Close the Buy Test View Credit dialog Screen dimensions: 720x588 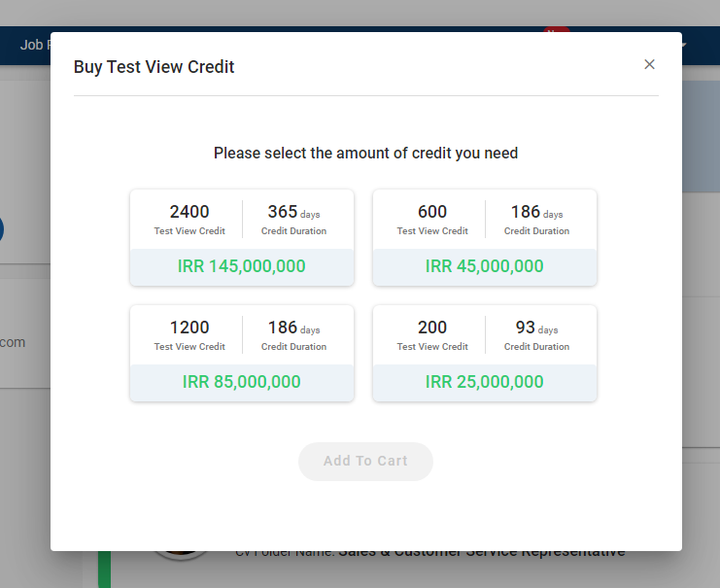(x=649, y=64)
